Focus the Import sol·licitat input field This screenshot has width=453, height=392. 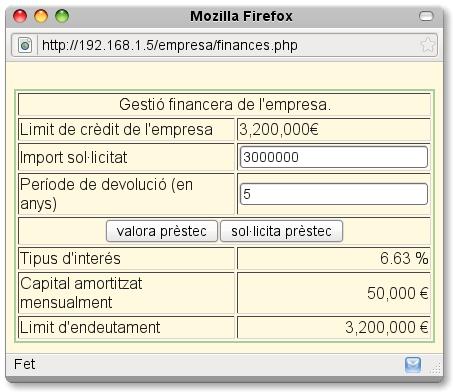click(x=334, y=157)
